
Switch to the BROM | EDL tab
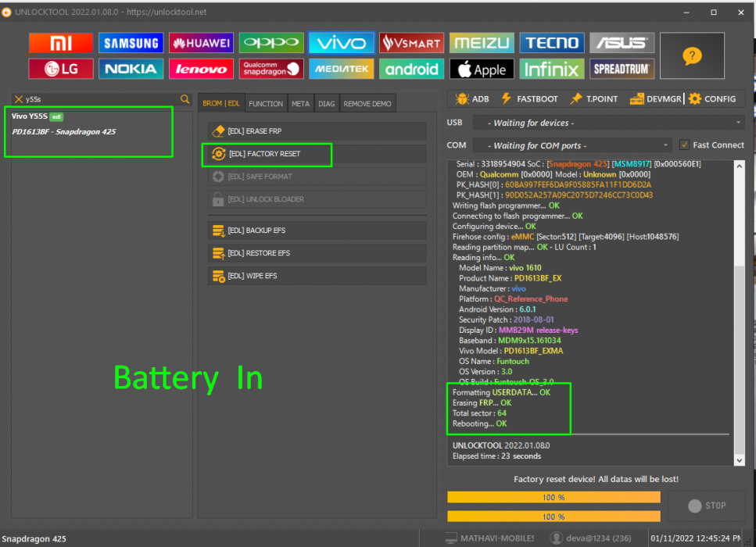click(x=221, y=103)
